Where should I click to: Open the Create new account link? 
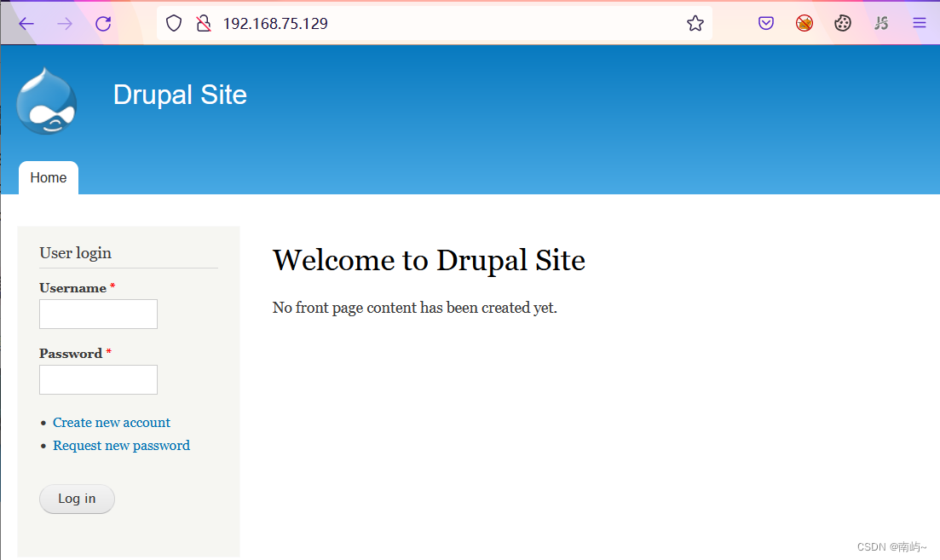(112, 423)
